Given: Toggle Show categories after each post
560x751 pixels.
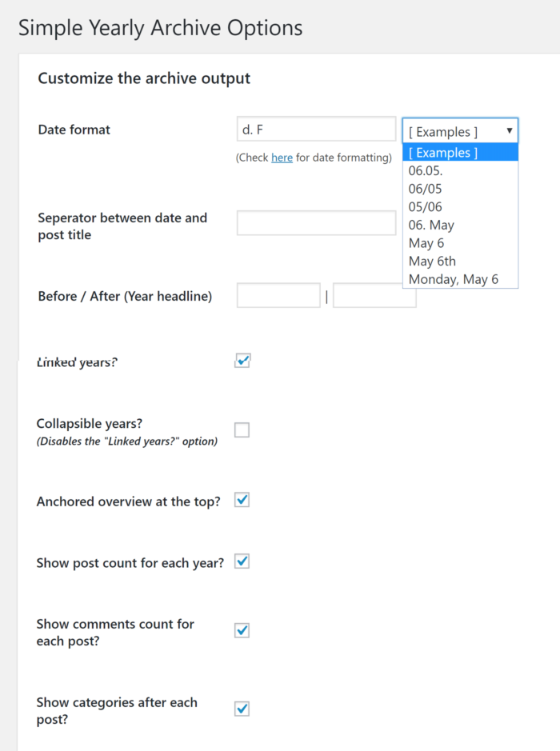Looking at the screenshot, I should click(x=242, y=709).
